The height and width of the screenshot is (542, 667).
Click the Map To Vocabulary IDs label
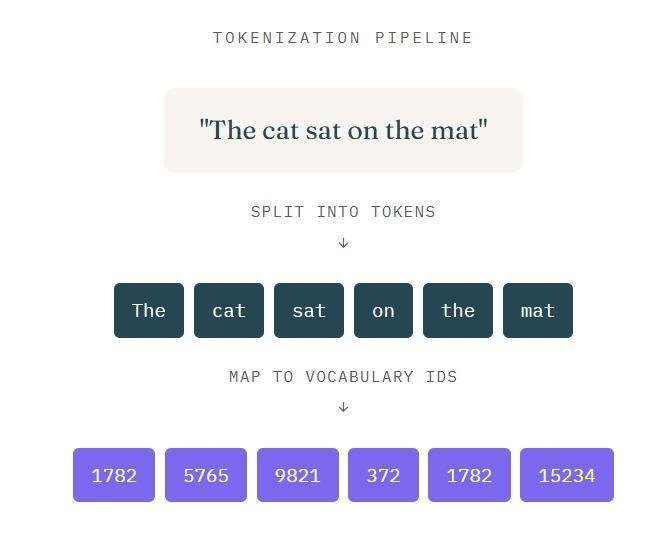(x=343, y=377)
